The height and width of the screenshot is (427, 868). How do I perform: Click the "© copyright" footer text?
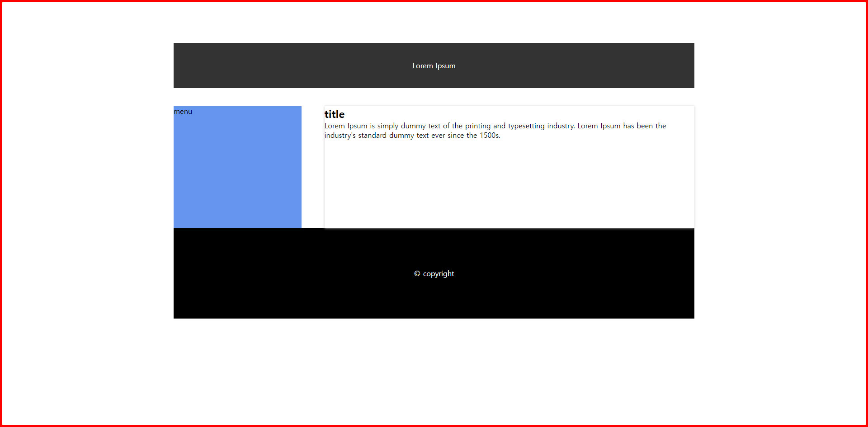pyautogui.click(x=434, y=274)
